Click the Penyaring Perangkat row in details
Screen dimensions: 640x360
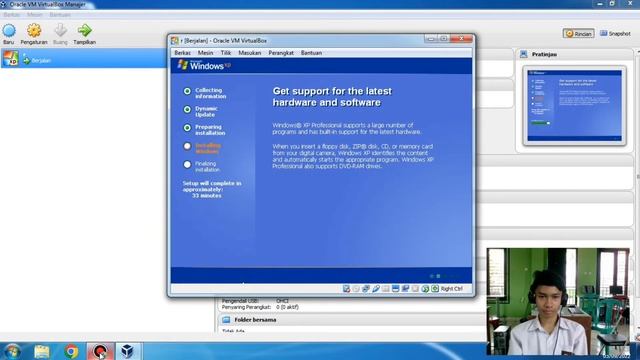pos(260,307)
